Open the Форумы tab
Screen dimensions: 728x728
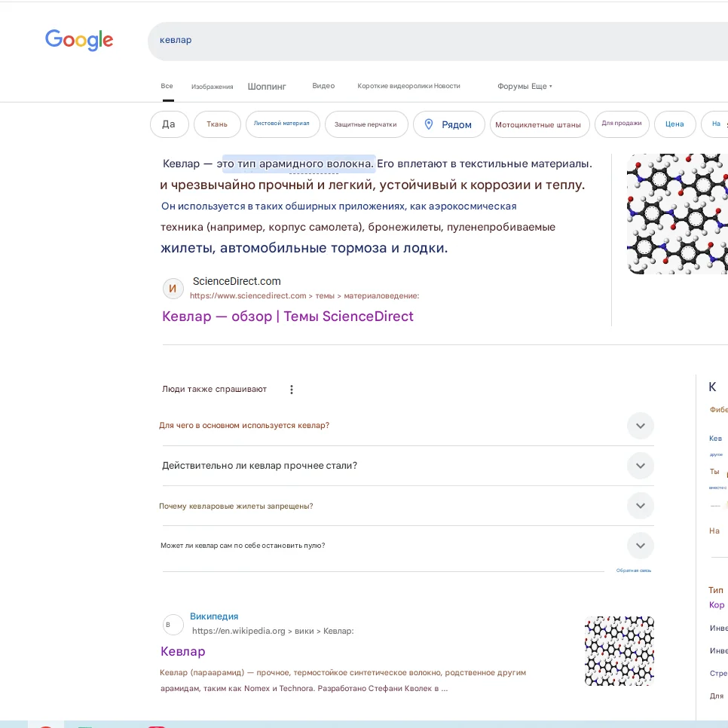[x=513, y=87]
